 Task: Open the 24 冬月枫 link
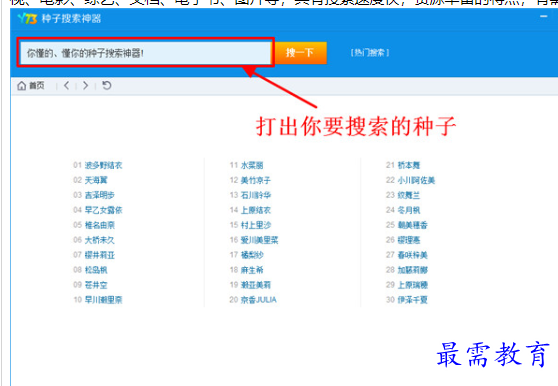coord(409,210)
